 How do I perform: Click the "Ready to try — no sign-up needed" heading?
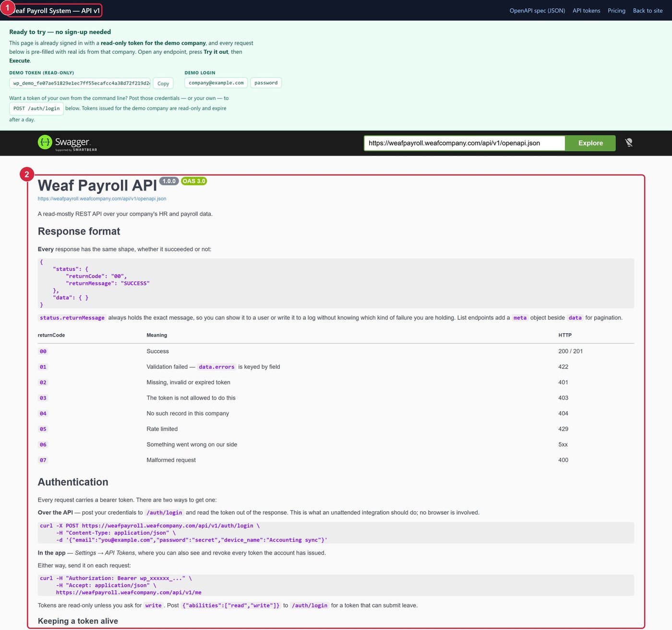point(60,32)
